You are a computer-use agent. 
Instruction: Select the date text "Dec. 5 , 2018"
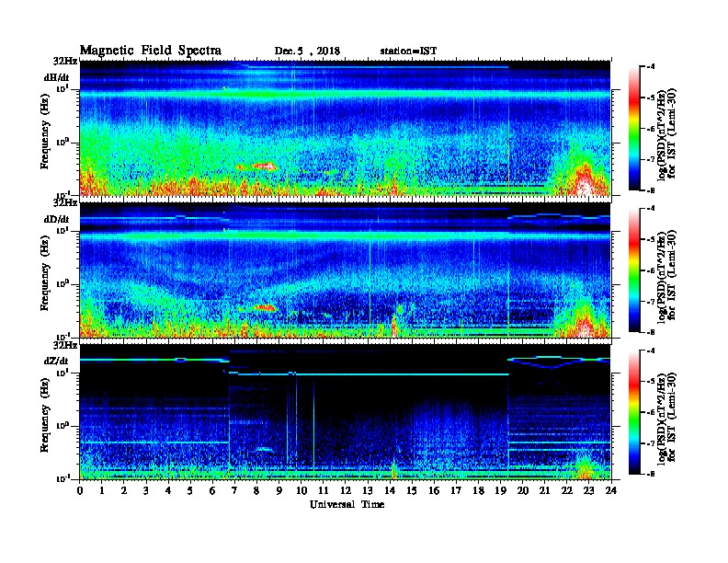(307, 51)
